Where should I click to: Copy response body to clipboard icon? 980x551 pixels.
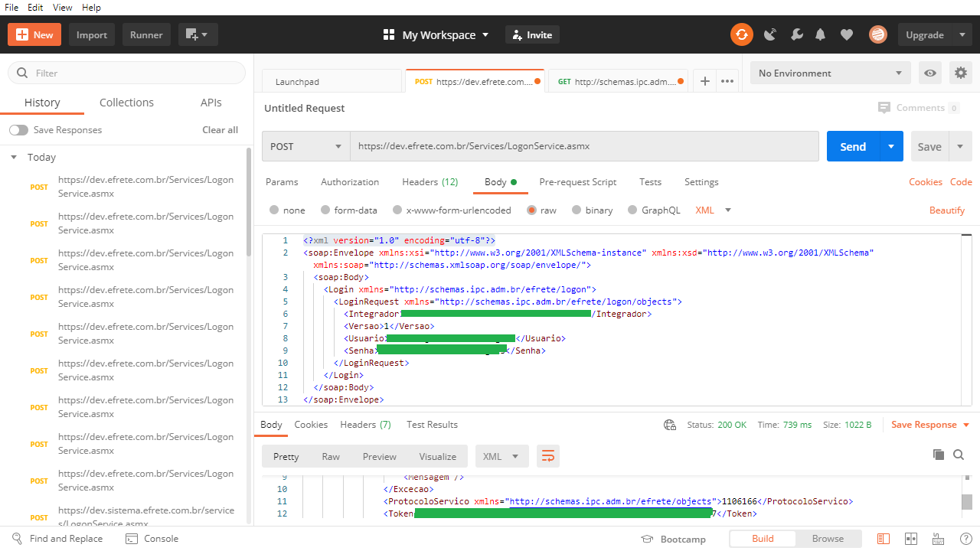point(939,455)
